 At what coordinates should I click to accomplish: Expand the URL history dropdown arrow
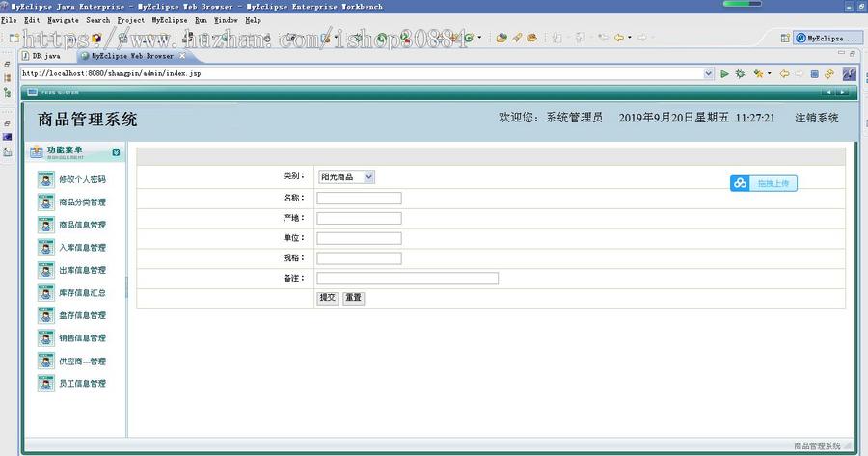pyautogui.click(x=708, y=73)
